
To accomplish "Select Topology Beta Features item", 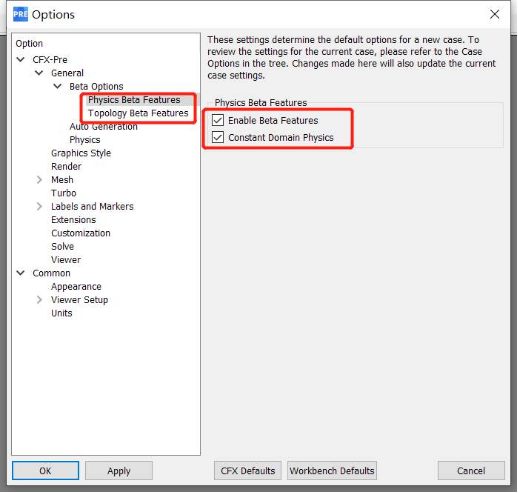I will click(x=138, y=113).
